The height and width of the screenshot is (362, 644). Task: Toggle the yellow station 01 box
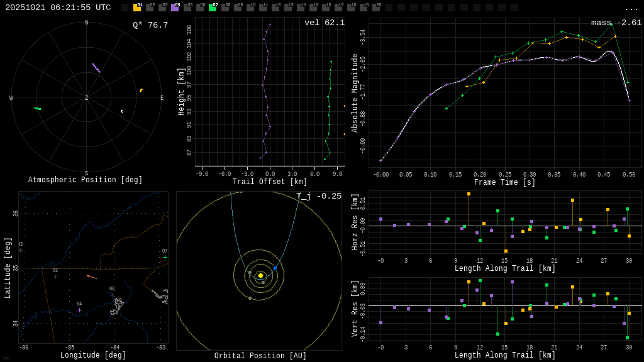137,8
